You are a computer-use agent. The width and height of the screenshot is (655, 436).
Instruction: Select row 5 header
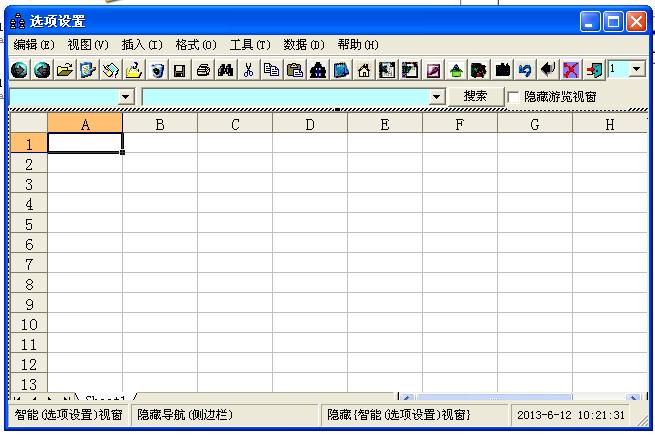coord(29,224)
